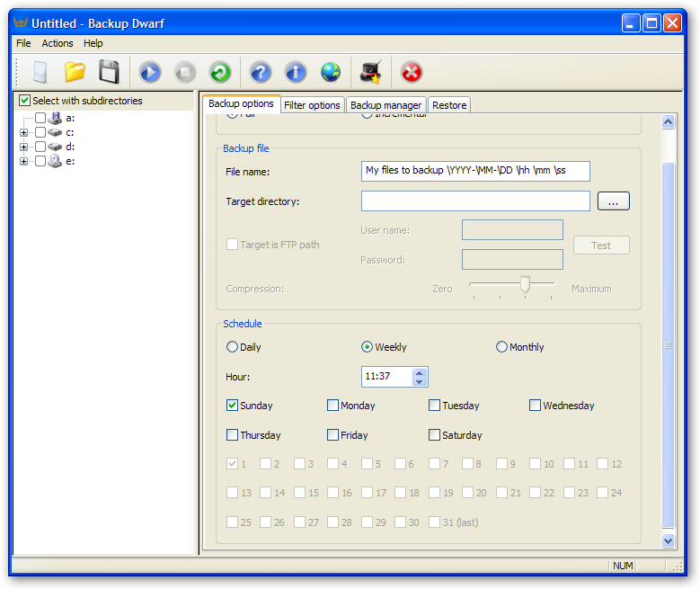Viewport: 700px width, 589px height.
Task: Click the NUM status bar indicator
Action: point(623,566)
